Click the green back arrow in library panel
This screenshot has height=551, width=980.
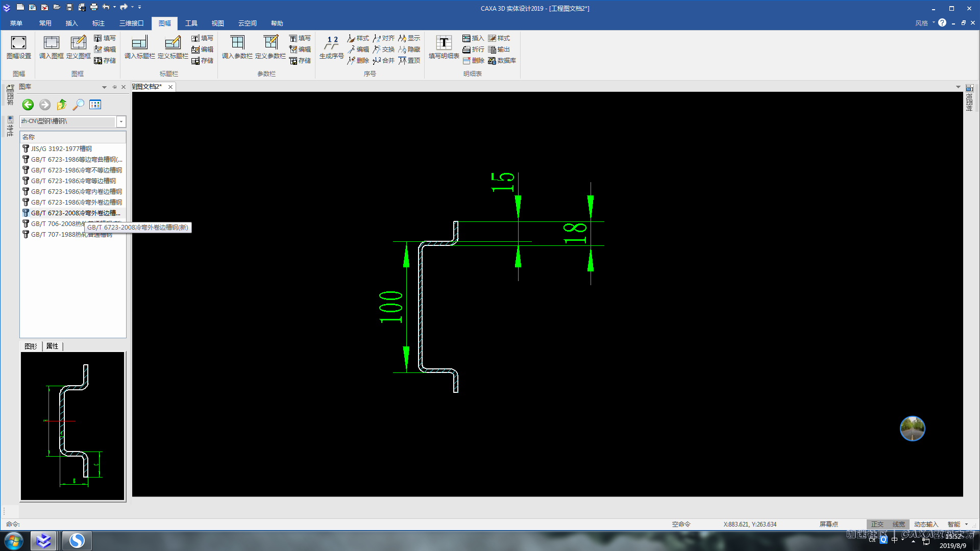[28, 105]
